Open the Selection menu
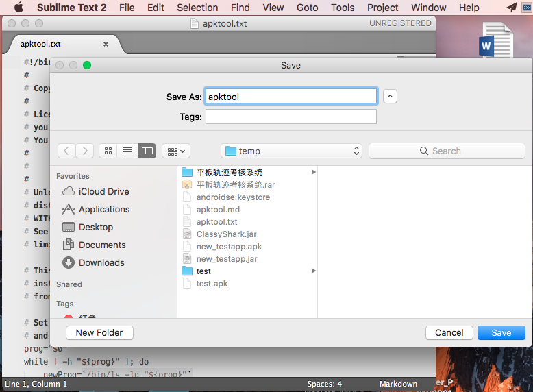Viewport: 533px width, 392px height. 197,8
